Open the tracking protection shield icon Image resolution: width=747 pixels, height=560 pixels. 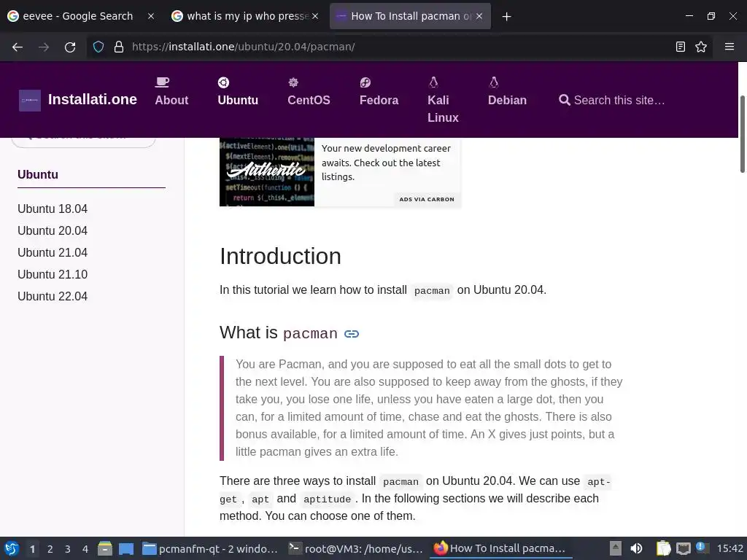coord(98,47)
